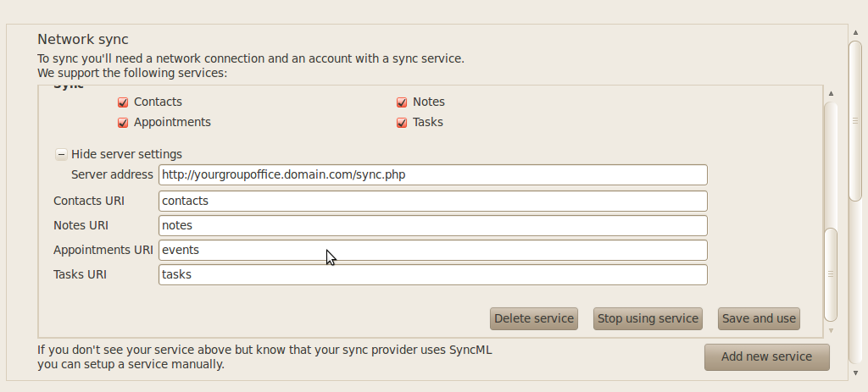Collapse the Hide server settings expander
Viewport: 868px width, 392px height.
(x=62, y=154)
